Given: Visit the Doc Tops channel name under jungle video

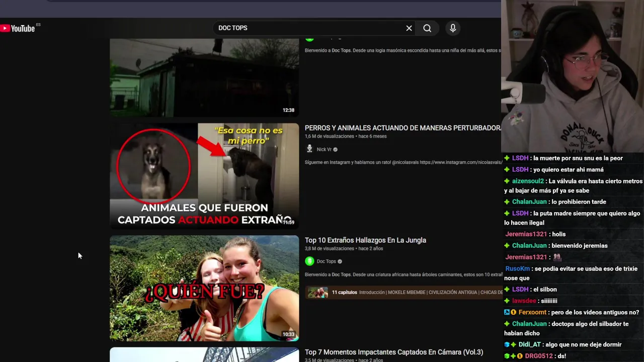Looking at the screenshot, I should pos(326,261).
